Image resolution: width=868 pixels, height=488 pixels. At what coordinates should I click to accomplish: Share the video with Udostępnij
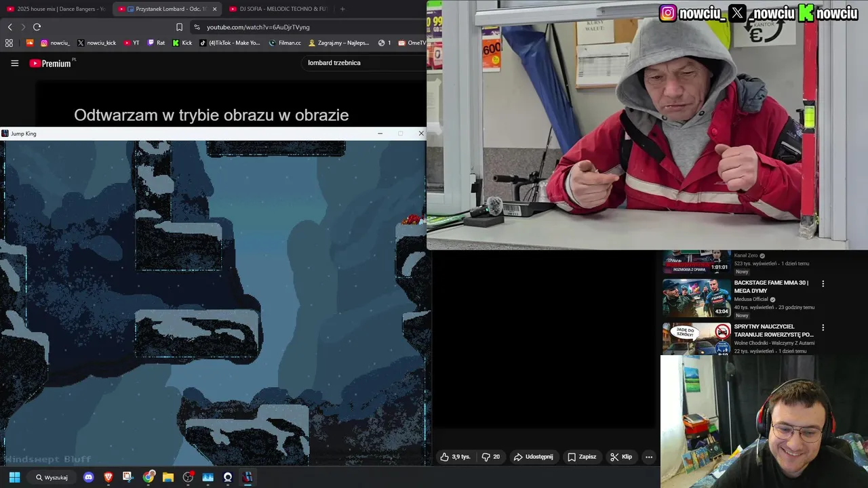coord(533,457)
